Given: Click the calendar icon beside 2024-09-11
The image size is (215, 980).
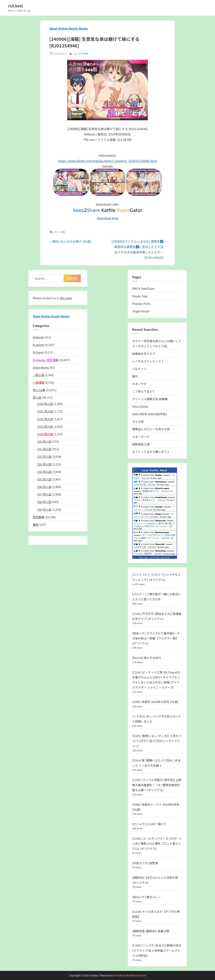Looking at the screenshot, I should 51,54.
